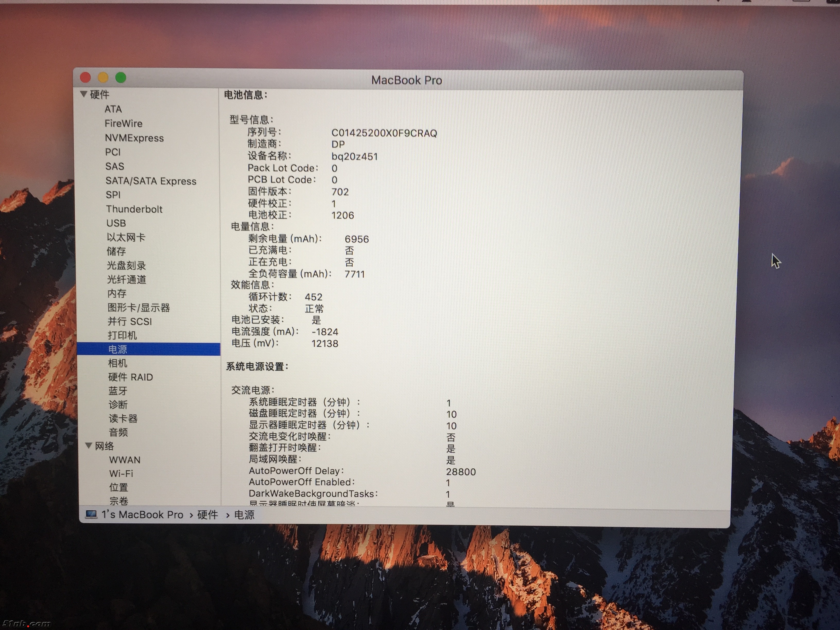Click serial number C01425200X0F9CRAQ
Image resolution: width=840 pixels, height=630 pixels.
tap(384, 133)
